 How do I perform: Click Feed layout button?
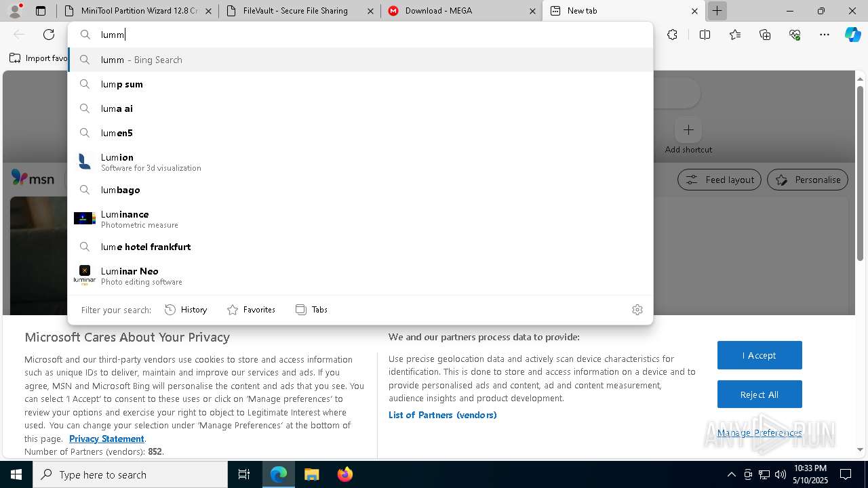719,180
